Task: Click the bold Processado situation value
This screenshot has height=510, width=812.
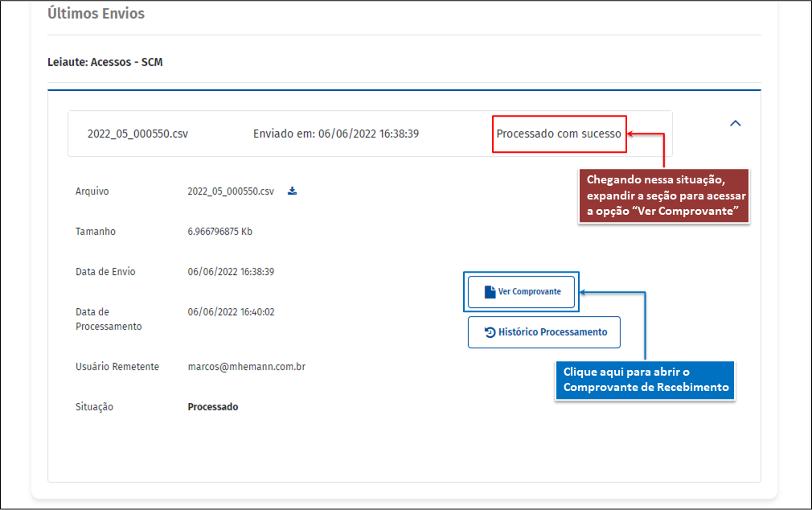Action: [213, 407]
